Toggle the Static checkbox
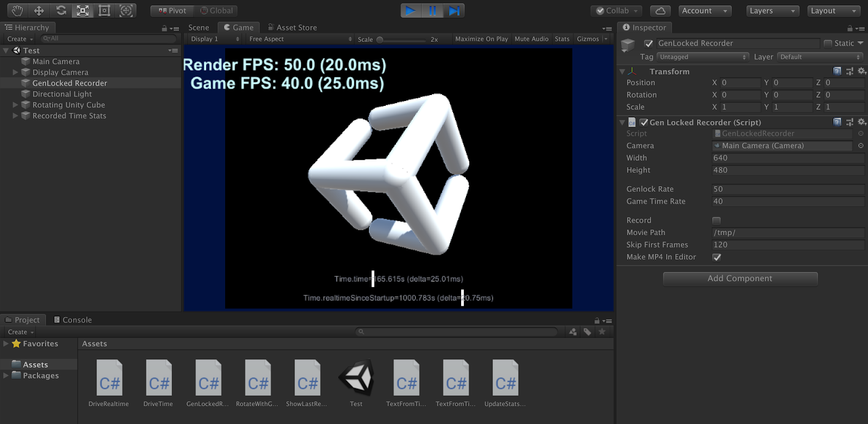868x424 pixels. tap(828, 43)
